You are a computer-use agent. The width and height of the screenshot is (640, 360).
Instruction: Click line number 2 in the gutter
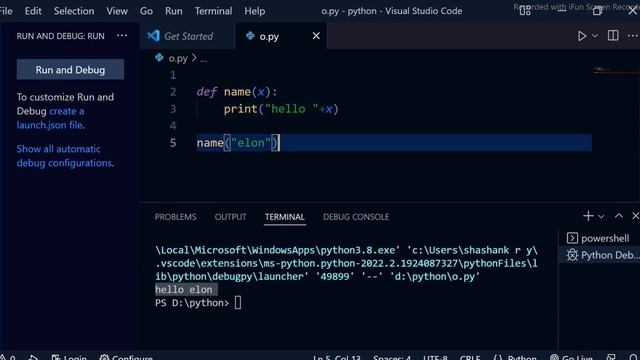(x=173, y=92)
